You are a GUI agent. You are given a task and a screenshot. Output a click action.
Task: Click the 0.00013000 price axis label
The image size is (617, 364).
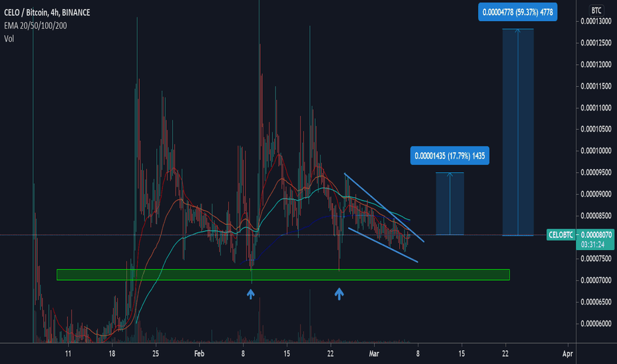pyautogui.click(x=596, y=21)
